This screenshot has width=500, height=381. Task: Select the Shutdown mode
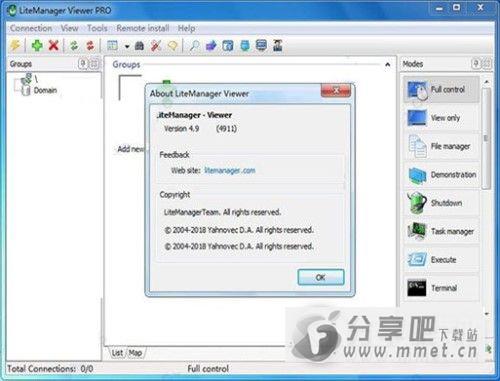pyautogui.click(x=441, y=203)
